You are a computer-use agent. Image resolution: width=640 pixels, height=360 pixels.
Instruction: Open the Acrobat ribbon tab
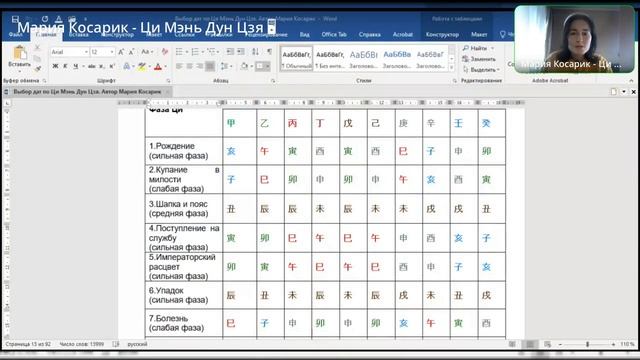click(x=403, y=35)
